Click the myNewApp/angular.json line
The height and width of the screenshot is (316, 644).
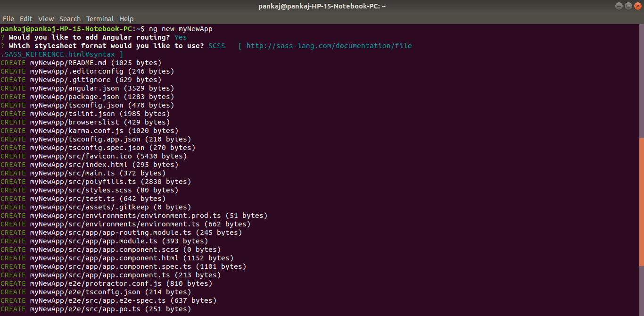[x=87, y=88]
